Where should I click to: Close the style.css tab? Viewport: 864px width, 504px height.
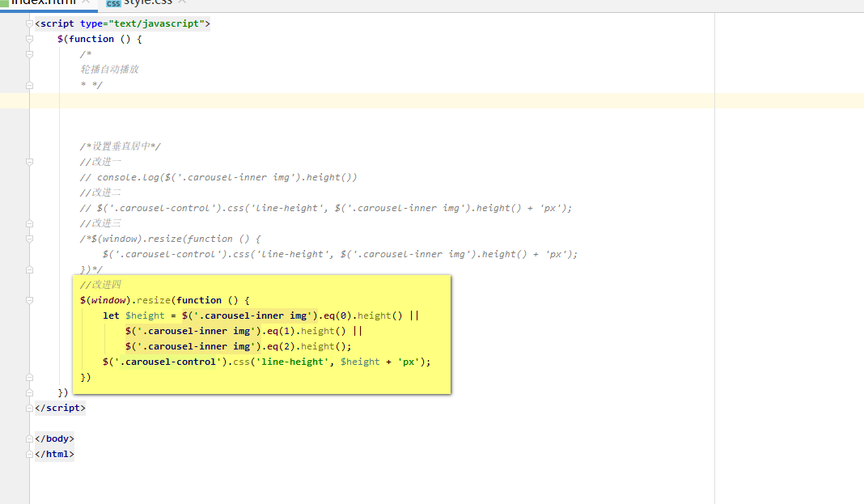[182, 2]
